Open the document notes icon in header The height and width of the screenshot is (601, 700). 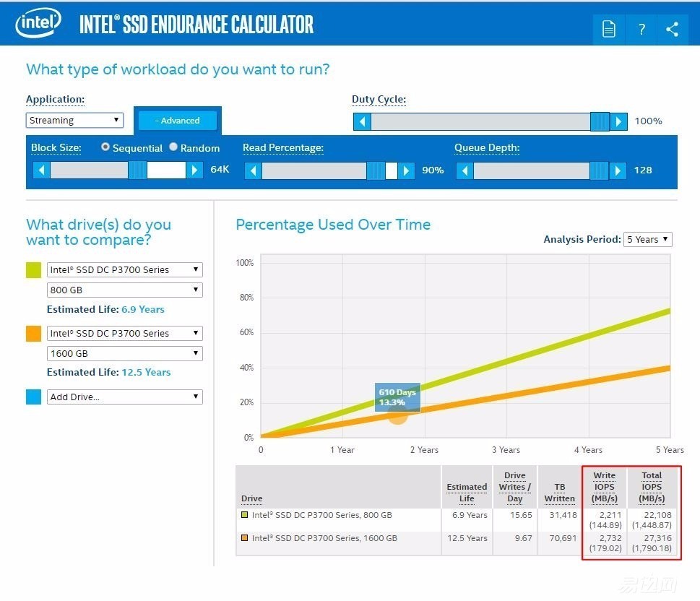[x=609, y=30]
